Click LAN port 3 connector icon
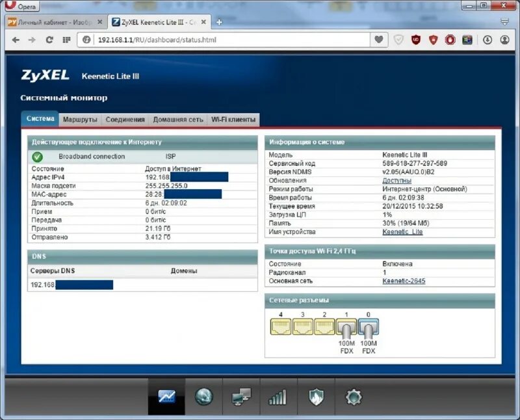 302,326
